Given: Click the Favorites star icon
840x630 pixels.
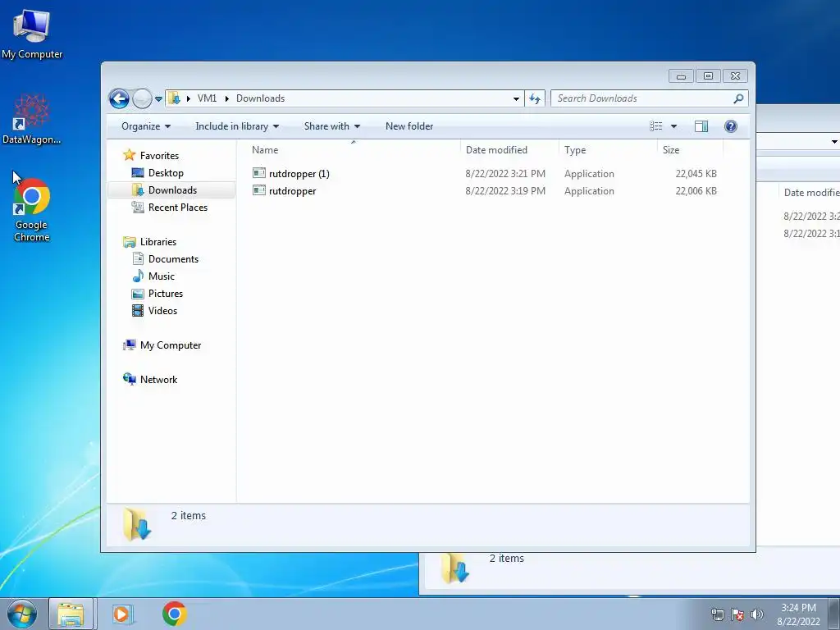Looking at the screenshot, I should click(x=129, y=155).
